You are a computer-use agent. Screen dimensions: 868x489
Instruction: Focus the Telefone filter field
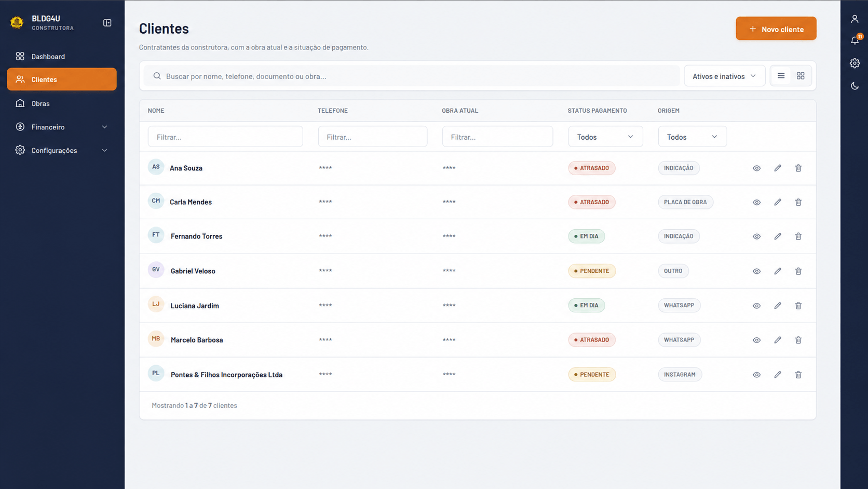372,137
